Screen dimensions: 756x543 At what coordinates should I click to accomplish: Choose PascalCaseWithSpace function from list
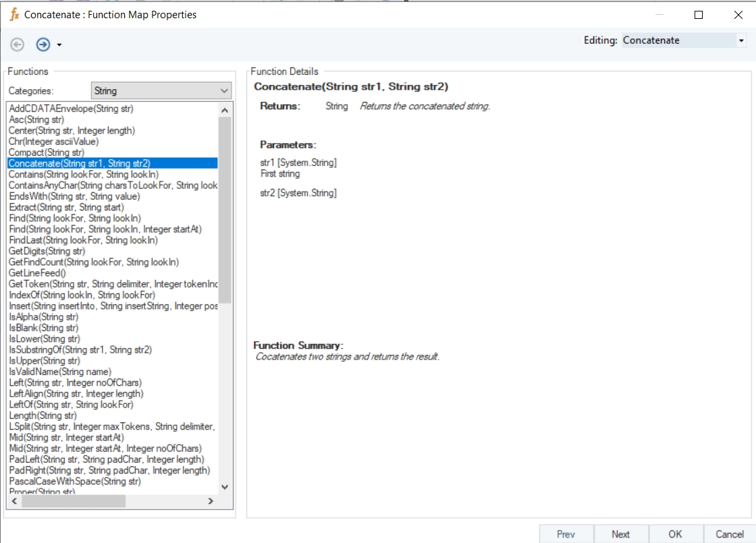tap(75, 481)
